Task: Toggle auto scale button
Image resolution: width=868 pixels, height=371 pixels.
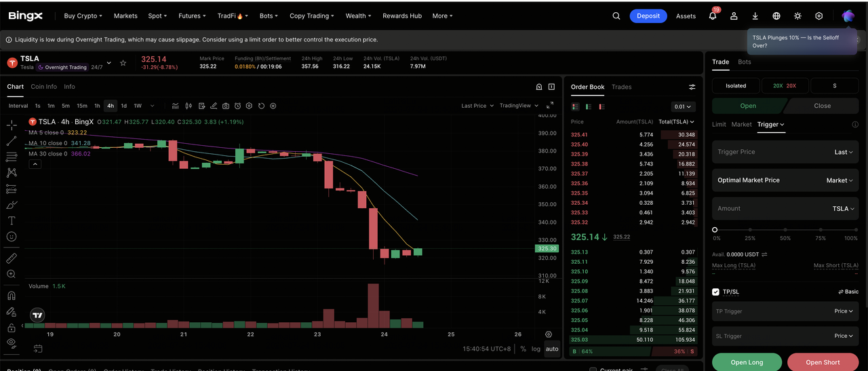Action: [x=552, y=349]
